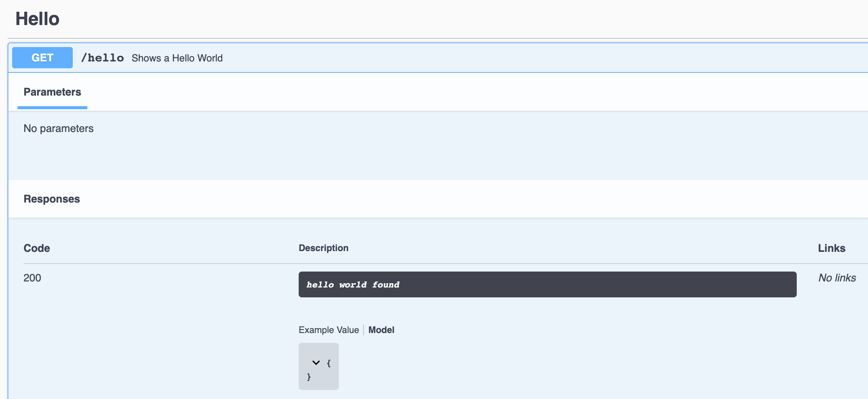Click the Code column header
This screenshot has width=868, height=399.
36,248
